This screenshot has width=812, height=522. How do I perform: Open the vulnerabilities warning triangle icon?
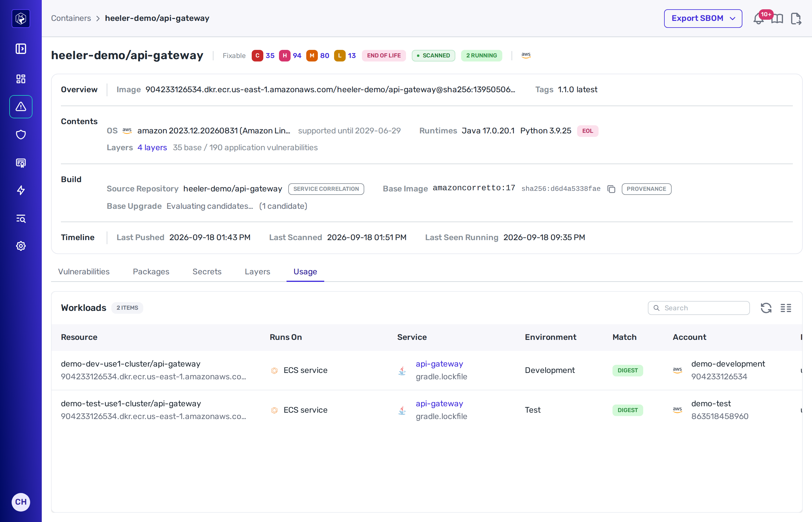21,107
